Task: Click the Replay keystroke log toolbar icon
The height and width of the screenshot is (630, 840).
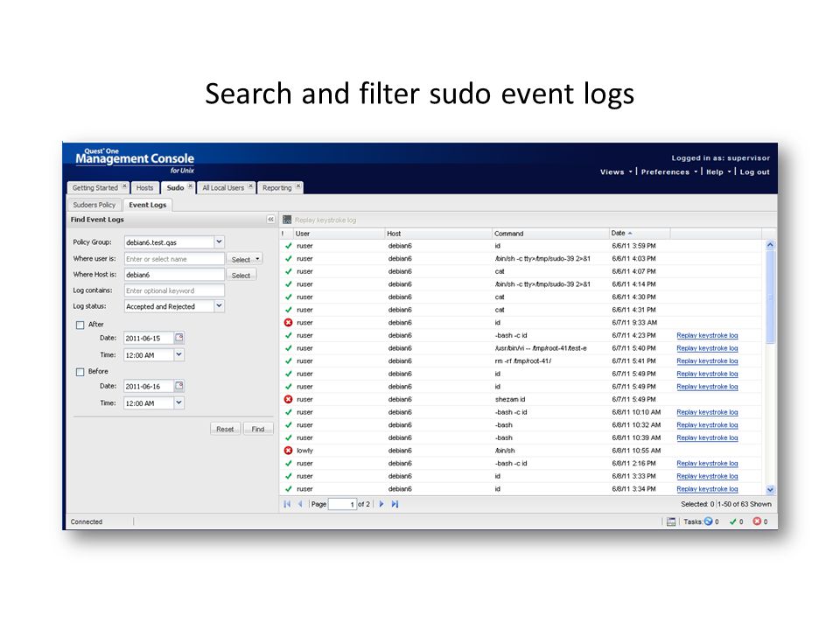Action: pos(287,220)
